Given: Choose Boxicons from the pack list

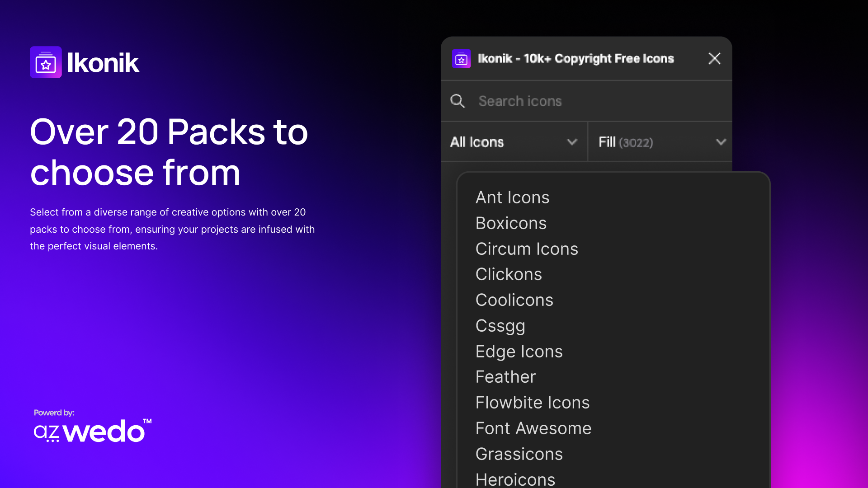Looking at the screenshot, I should point(511,223).
